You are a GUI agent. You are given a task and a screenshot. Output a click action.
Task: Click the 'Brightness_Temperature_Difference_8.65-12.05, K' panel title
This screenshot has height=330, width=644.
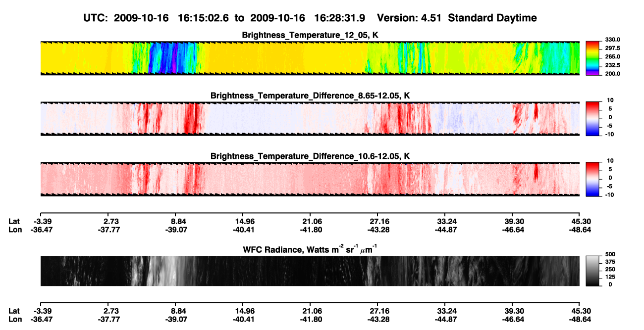310,95
